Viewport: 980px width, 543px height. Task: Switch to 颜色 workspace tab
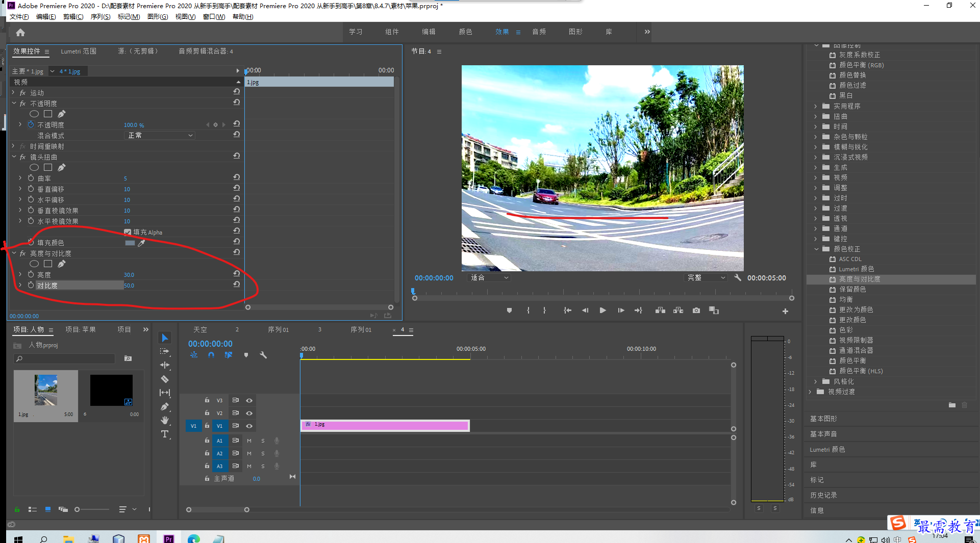coord(465,32)
